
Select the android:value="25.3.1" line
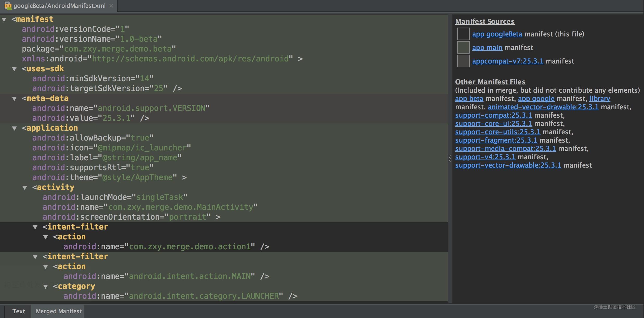91,118
